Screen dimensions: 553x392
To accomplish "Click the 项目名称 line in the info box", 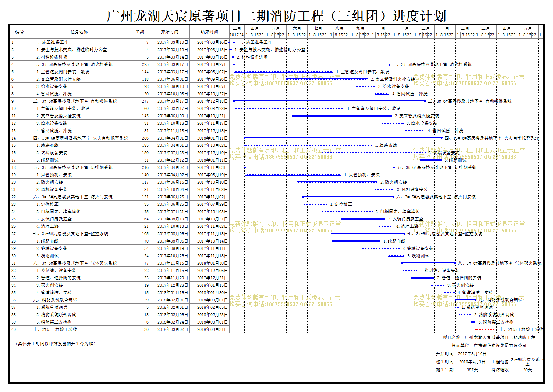I will click(489, 338).
